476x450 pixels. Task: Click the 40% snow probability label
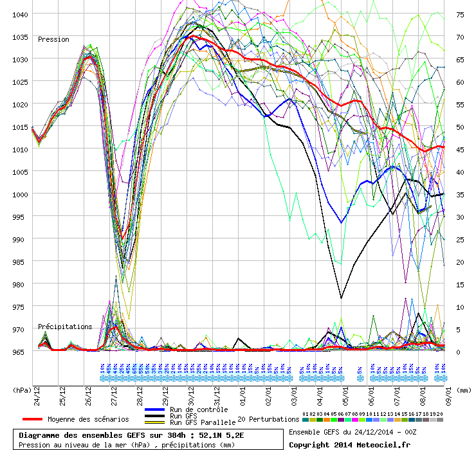coord(115,368)
